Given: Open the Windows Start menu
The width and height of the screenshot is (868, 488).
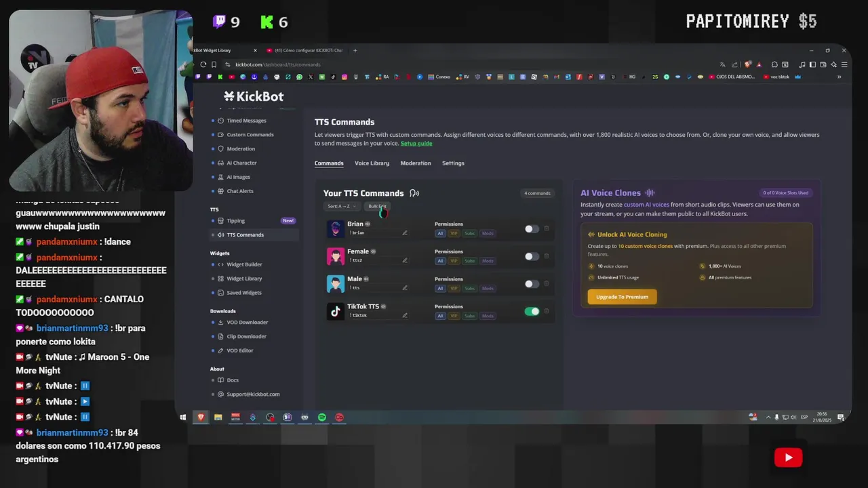Looking at the screenshot, I should pyautogui.click(x=183, y=418).
